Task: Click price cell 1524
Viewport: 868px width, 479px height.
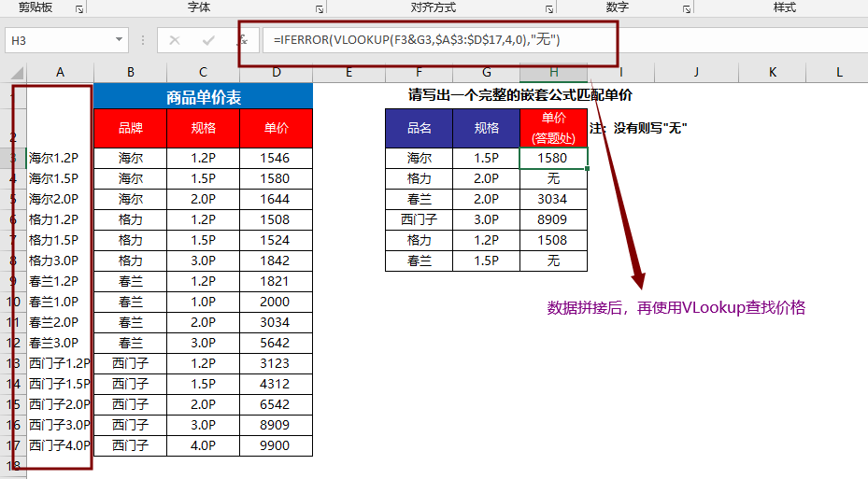Action: [277, 240]
